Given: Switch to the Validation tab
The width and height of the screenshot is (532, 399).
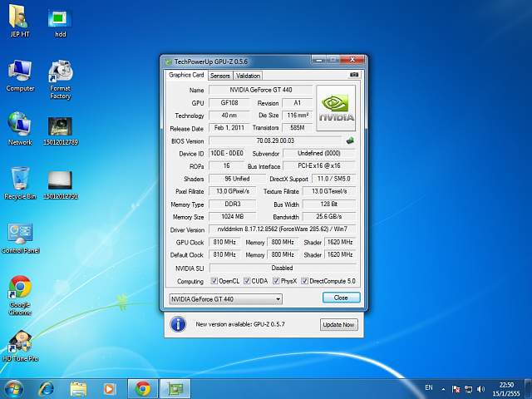Looking at the screenshot, I should [248, 76].
